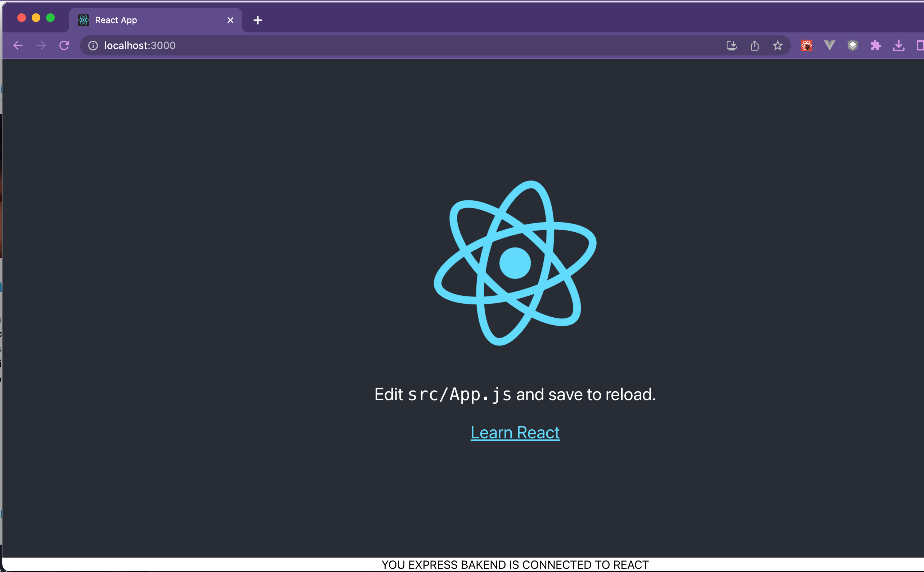Screen dimensions: 924x572
Task: Close the window with the red button
Action: (22, 18)
